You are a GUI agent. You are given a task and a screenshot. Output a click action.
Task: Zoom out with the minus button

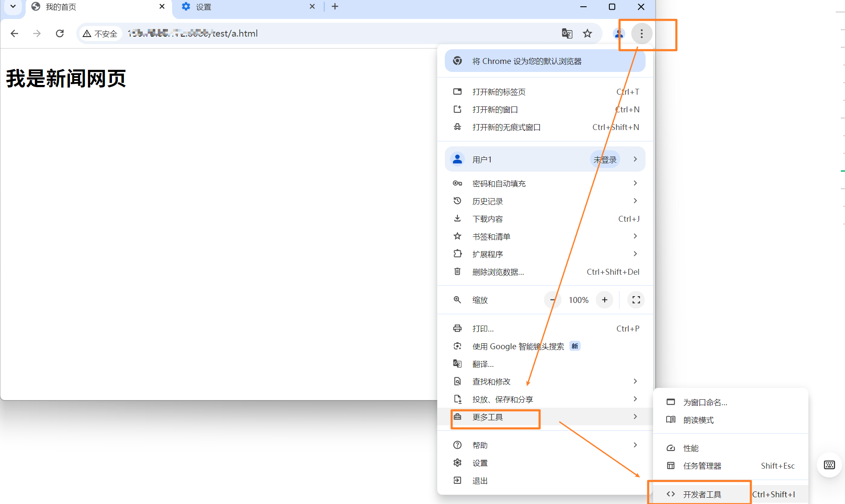tap(552, 300)
